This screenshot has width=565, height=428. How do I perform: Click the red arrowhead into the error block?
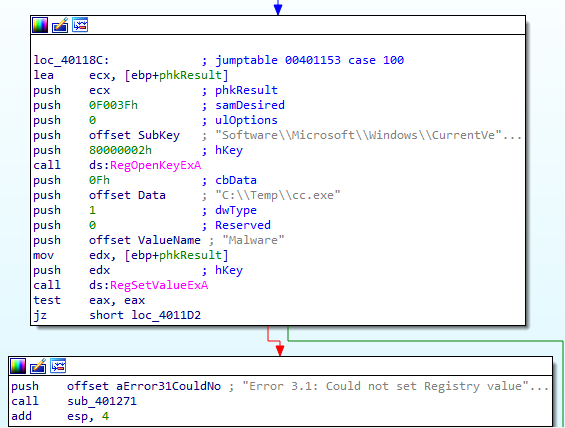click(280, 351)
